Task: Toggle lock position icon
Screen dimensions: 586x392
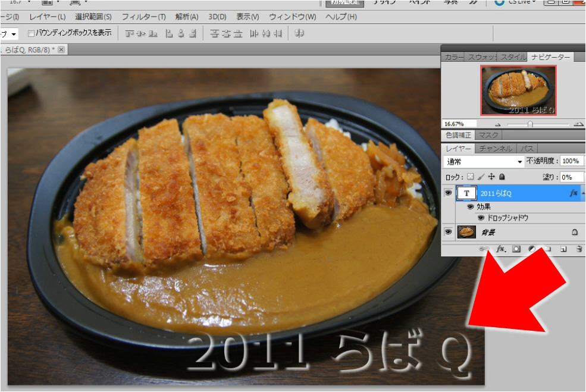Action: point(491,177)
